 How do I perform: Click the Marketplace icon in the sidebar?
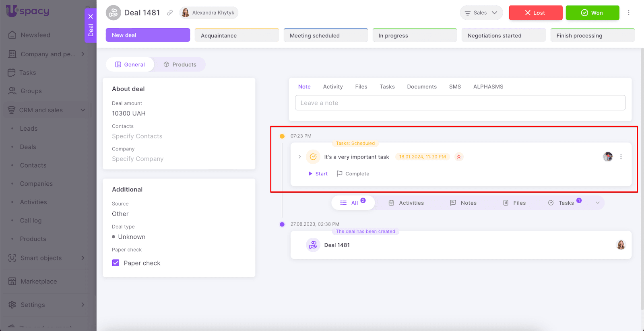[x=12, y=282]
